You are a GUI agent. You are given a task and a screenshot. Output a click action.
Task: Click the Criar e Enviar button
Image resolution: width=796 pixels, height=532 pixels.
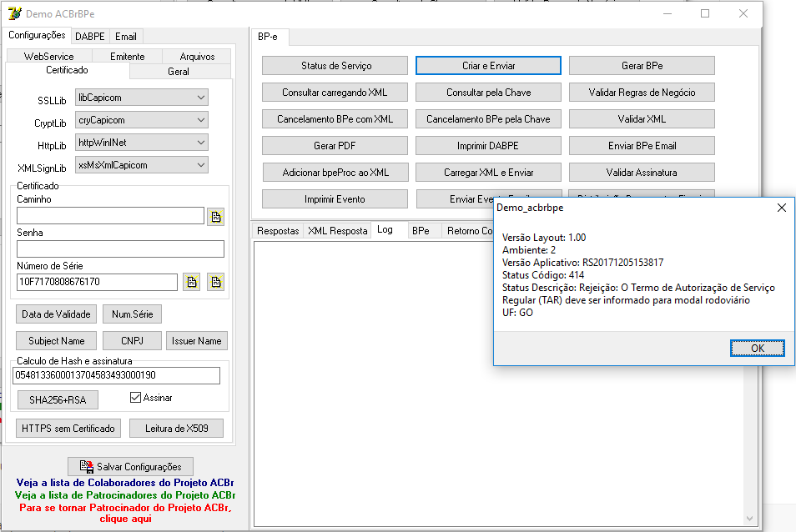point(488,65)
